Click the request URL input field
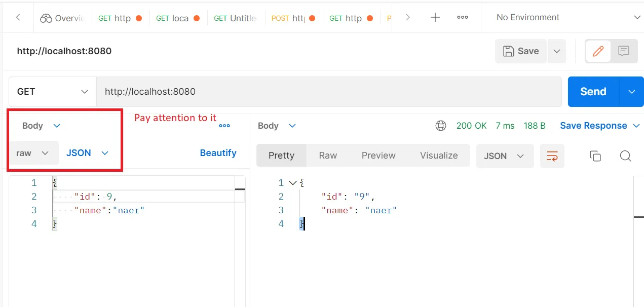Image resolution: width=644 pixels, height=307 pixels. pyautogui.click(x=328, y=92)
